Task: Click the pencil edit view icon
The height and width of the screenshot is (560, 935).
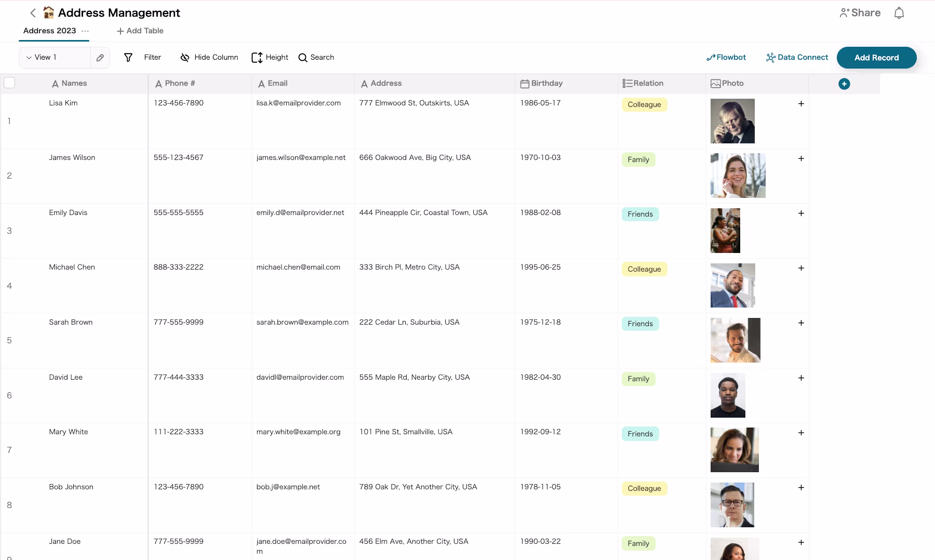Action: point(100,58)
